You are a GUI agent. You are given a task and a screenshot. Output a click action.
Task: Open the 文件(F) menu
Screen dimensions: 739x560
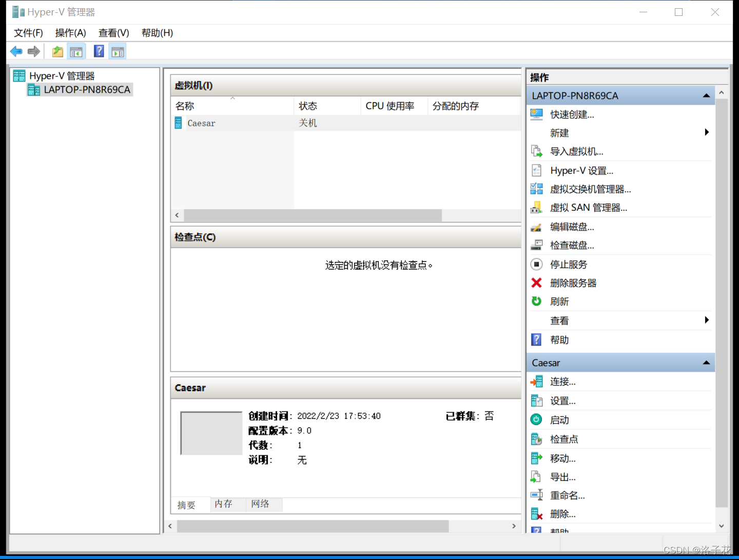pos(28,33)
